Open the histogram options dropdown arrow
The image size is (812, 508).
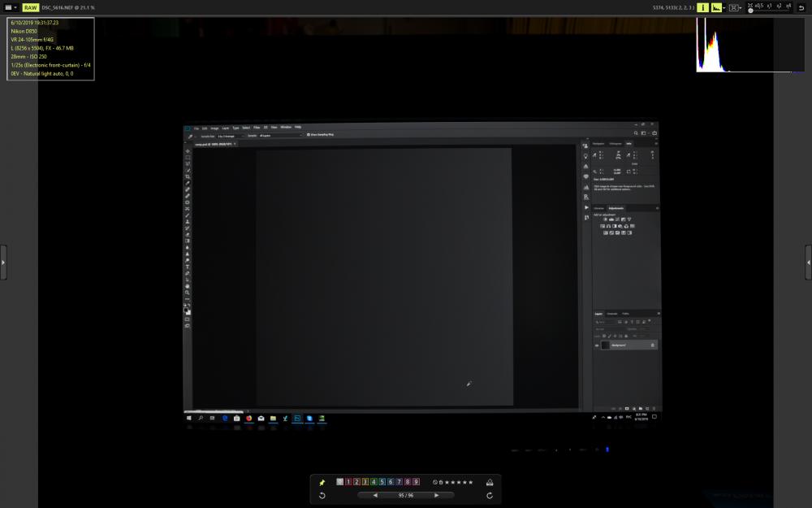point(724,8)
